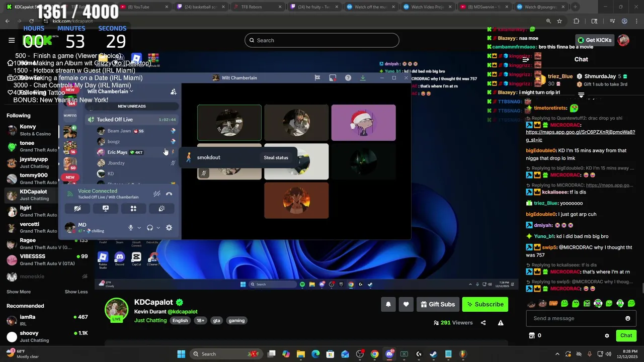The image size is (644, 362).
Task: Open the Windows Start menu
Action: (x=181, y=354)
